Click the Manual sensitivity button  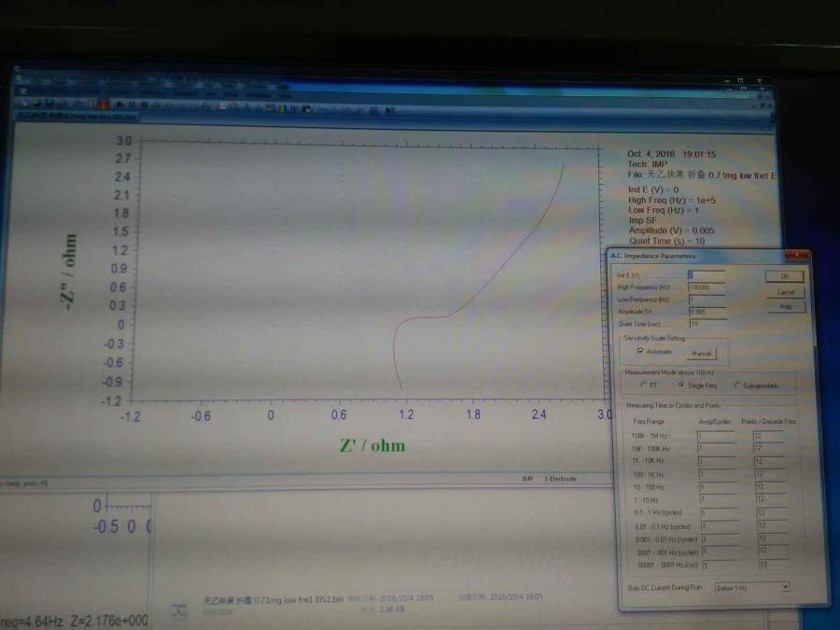click(x=701, y=354)
